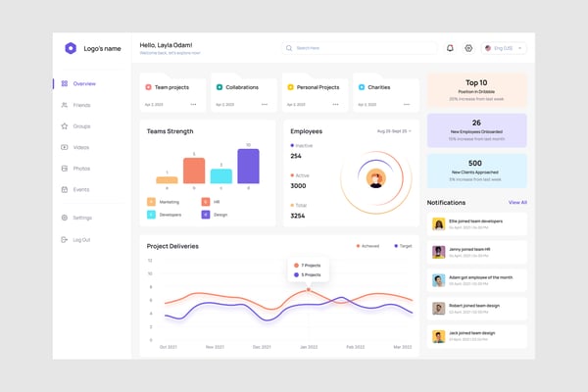The width and height of the screenshot is (588, 392).
Task: Click the employee avatar in circle chart
Action: click(x=375, y=178)
